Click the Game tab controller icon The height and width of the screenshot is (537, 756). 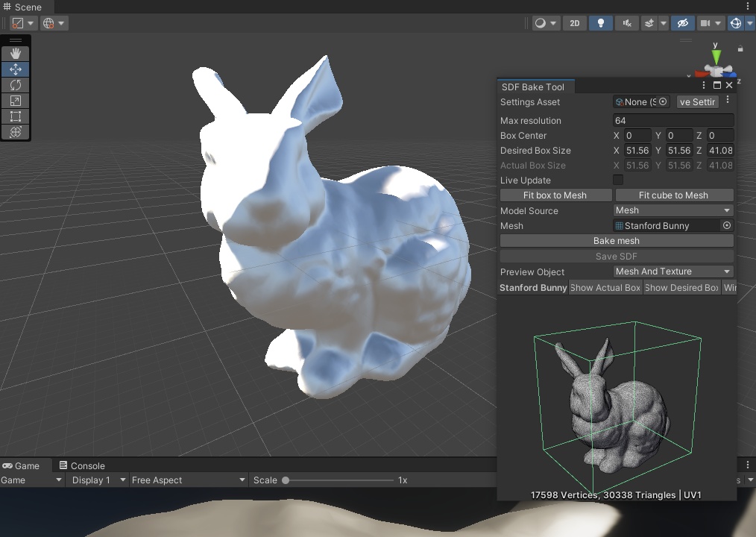[7, 465]
